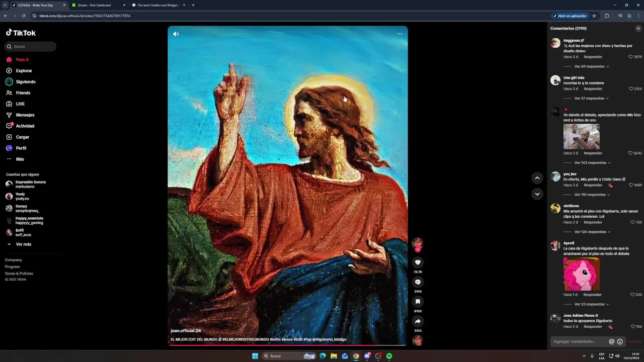Reply to vinttbmn's comment
644x362 pixels.
[593, 222]
